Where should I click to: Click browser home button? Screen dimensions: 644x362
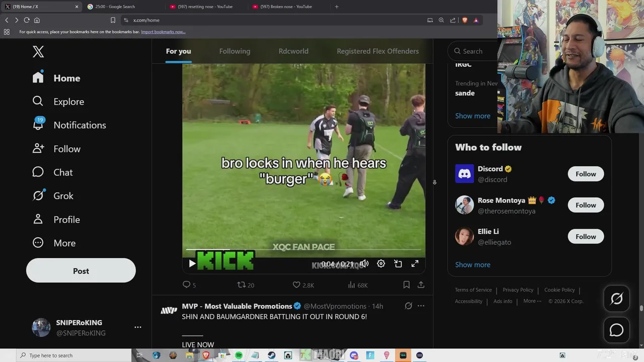[37, 20]
